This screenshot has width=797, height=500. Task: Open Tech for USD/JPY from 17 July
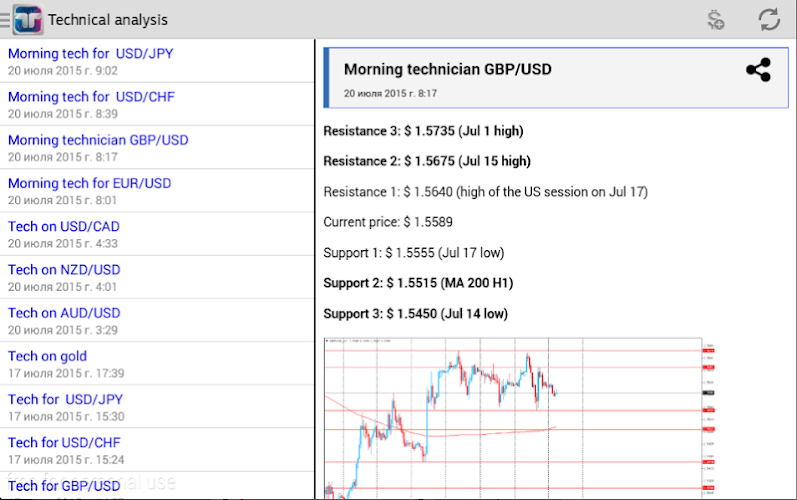coord(157,407)
